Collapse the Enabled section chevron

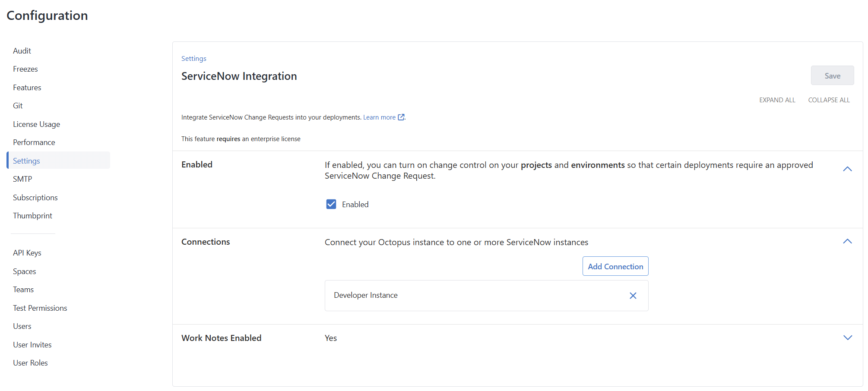pyautogui.click(x=847, y=169)
